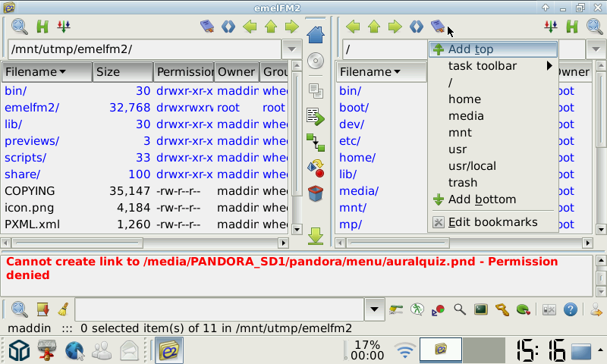Toggle hidden files in right pane
The height and width of the screenshot is (364, 607).
pyautogui.click(x=572, y=27)
